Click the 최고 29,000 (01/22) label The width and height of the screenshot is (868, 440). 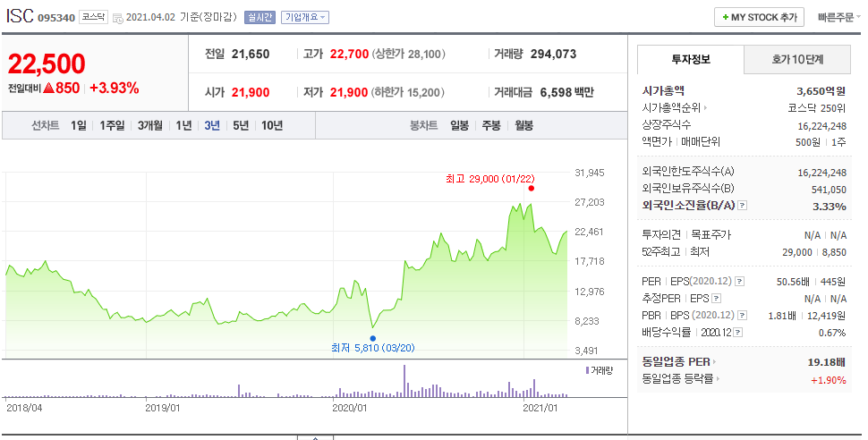click(489, 179)
